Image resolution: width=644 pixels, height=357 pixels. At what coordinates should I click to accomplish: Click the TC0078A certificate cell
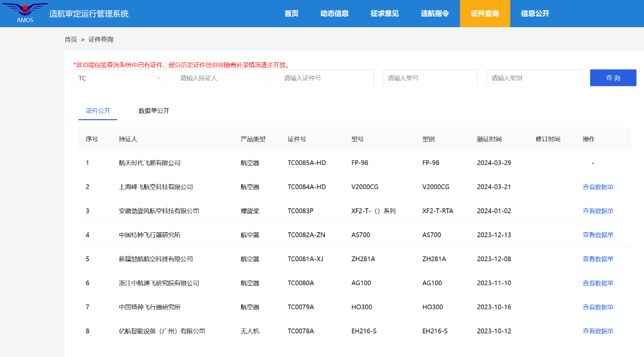(x=301, y=331)
